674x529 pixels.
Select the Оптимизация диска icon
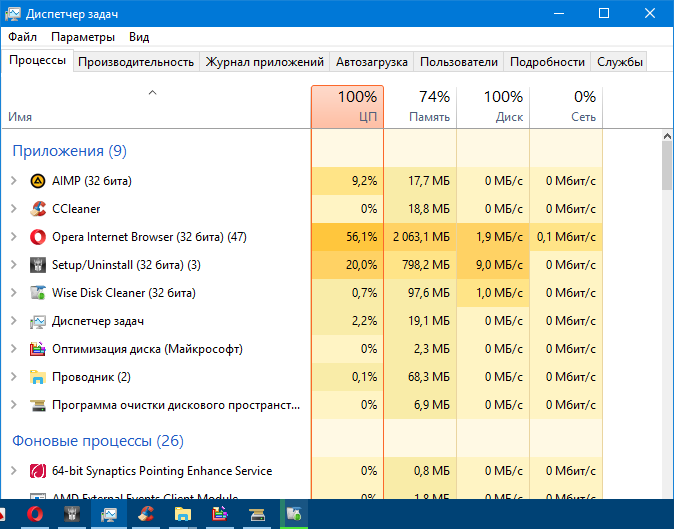pos(38,349)
